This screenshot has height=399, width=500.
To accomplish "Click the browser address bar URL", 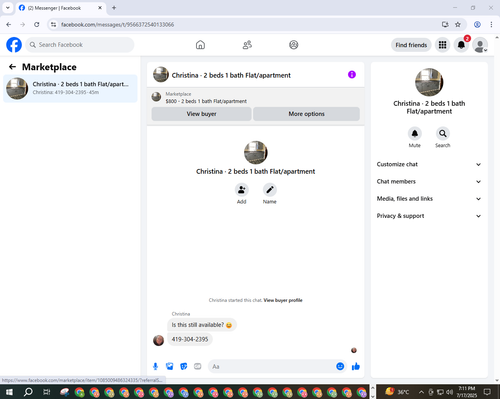I will pyautogui.click(x=117, y=25).
